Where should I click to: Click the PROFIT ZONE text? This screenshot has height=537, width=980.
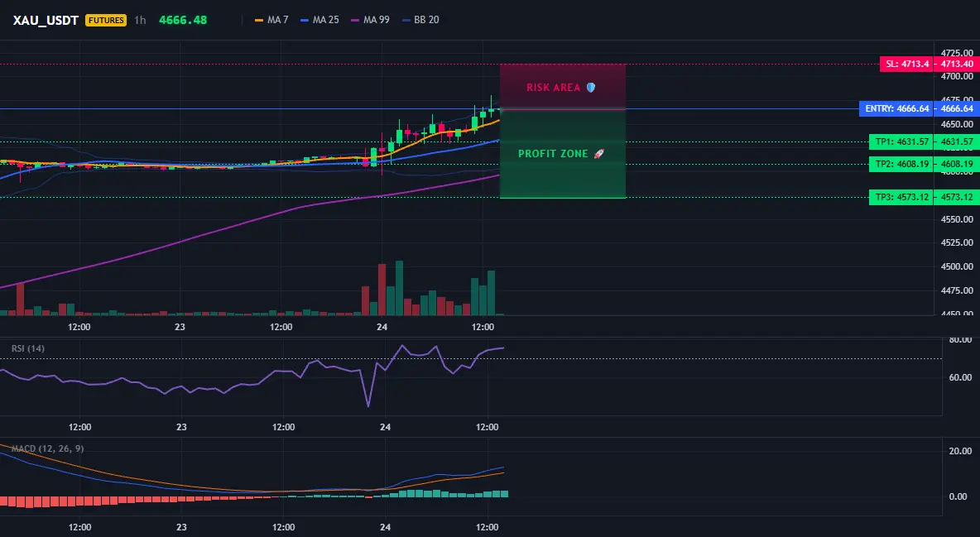553,154
